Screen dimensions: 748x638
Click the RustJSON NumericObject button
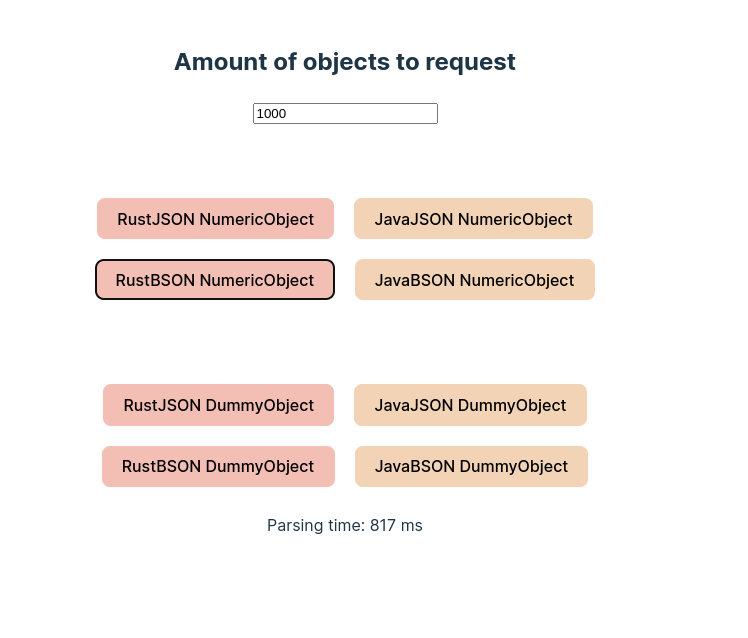[x=215, y=219]
